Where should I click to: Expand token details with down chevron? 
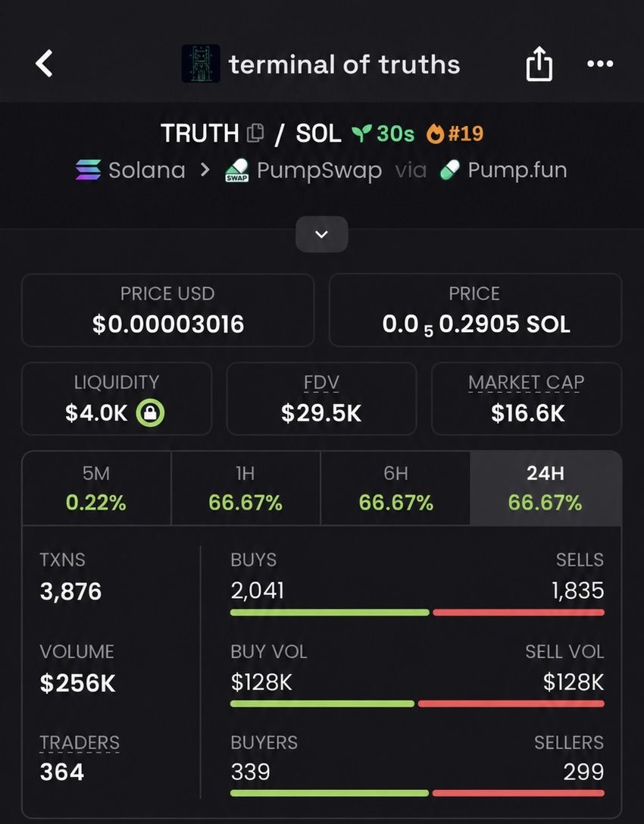point(321,233)
